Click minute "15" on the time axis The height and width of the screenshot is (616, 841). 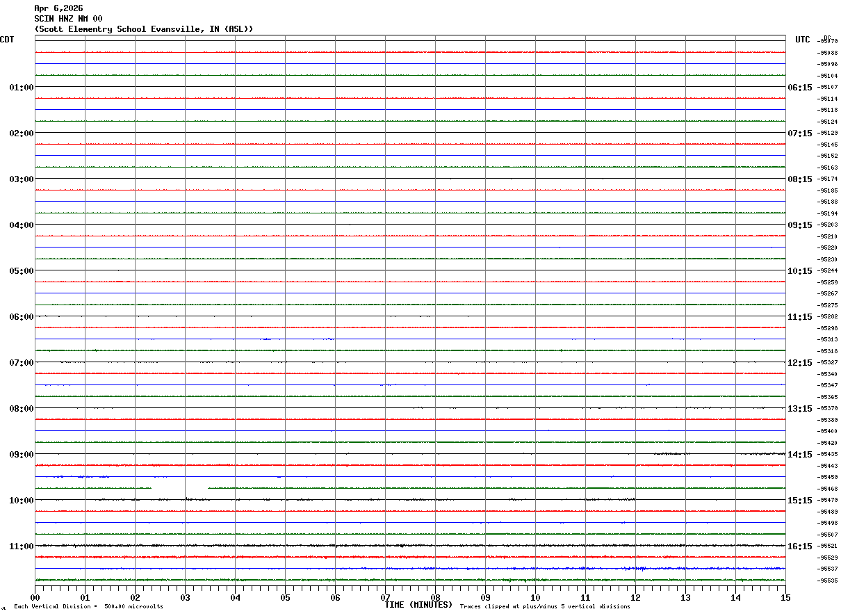[x=785, y=598]
